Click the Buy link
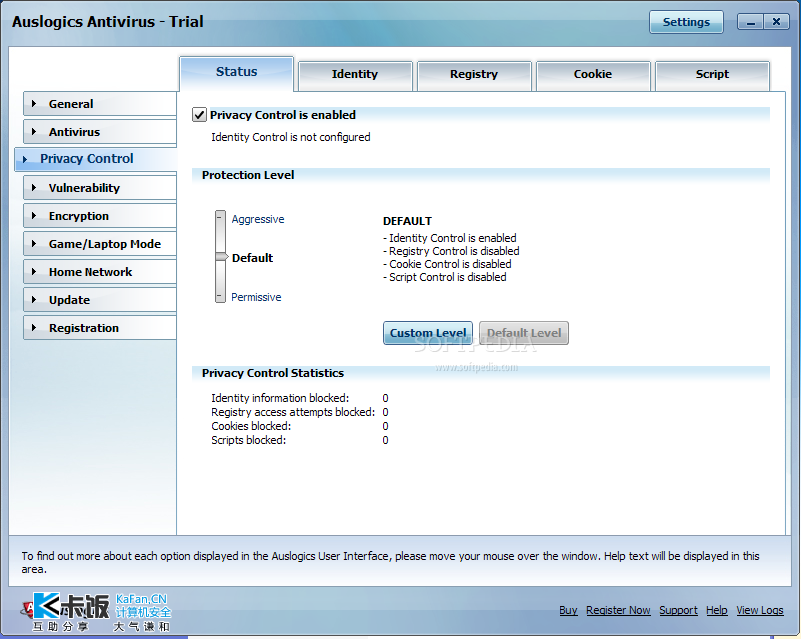This screenshot has height=639, width=801. click(568, 610)
